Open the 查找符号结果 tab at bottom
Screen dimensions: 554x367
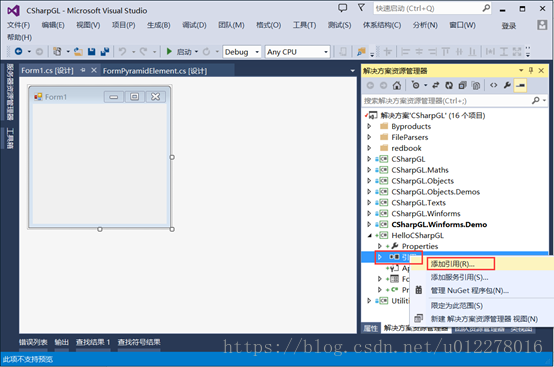(139, 342)
